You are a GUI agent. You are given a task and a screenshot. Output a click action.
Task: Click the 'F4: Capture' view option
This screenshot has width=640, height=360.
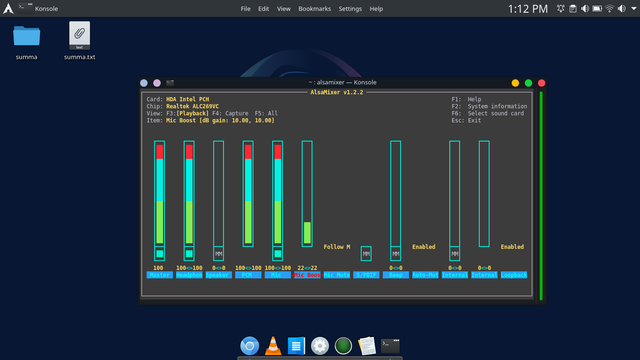230,113
